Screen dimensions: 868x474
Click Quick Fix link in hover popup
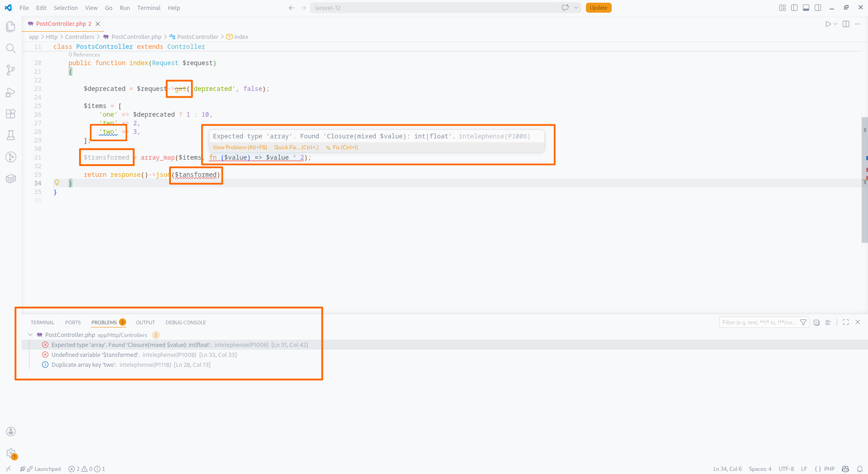click(296, 147)
